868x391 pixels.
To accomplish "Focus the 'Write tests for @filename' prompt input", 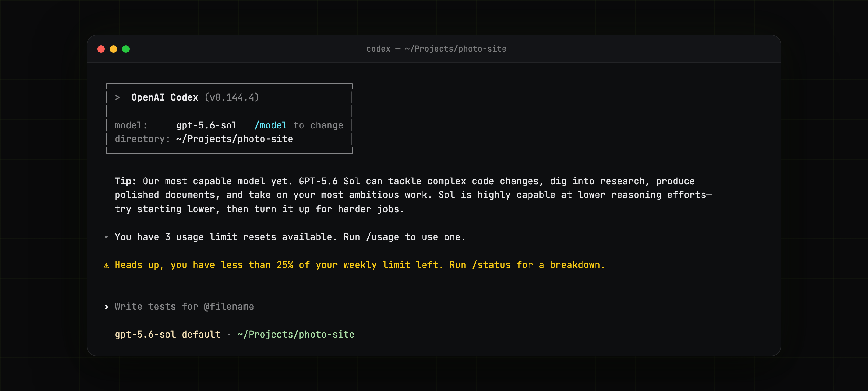I will (184, 307).
